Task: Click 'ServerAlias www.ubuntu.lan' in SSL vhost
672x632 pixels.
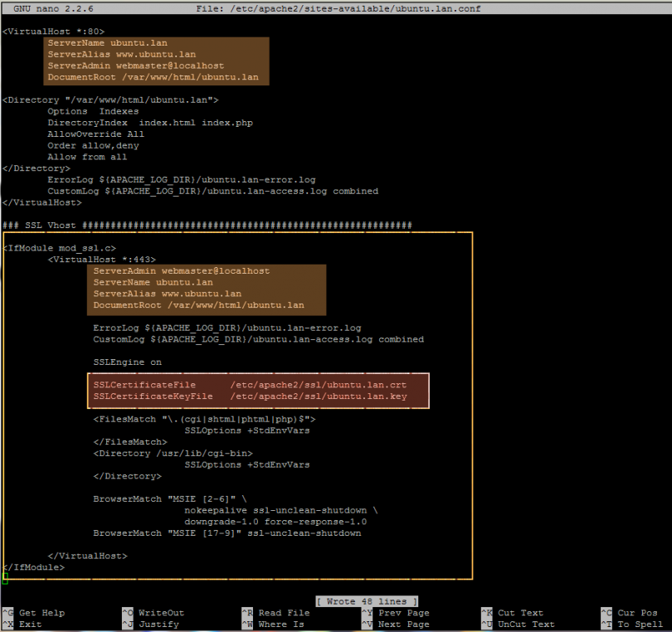Action: pyautogui.click(x=167, y=294)
